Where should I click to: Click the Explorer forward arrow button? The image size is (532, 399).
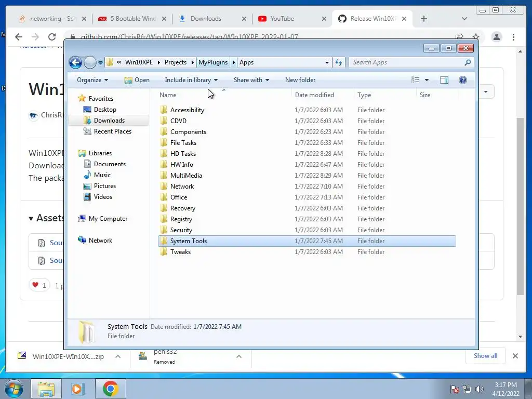click(90, 62)
